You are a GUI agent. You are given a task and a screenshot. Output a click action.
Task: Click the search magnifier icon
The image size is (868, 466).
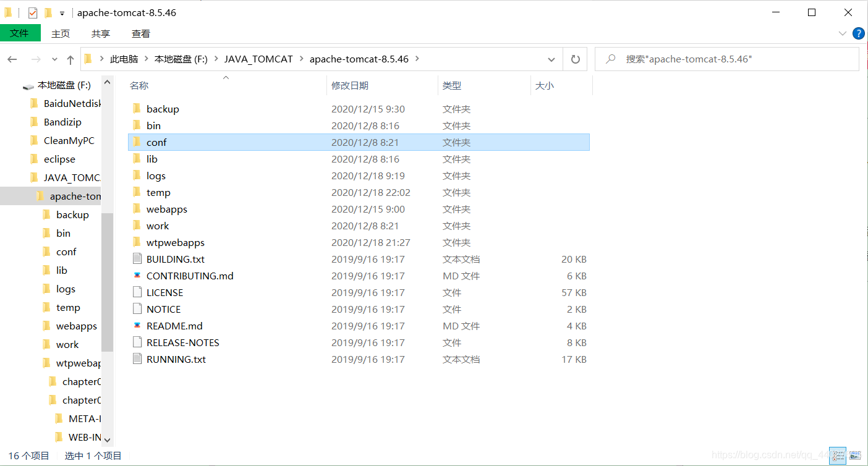pyautogui.click(x=611, y=59)
